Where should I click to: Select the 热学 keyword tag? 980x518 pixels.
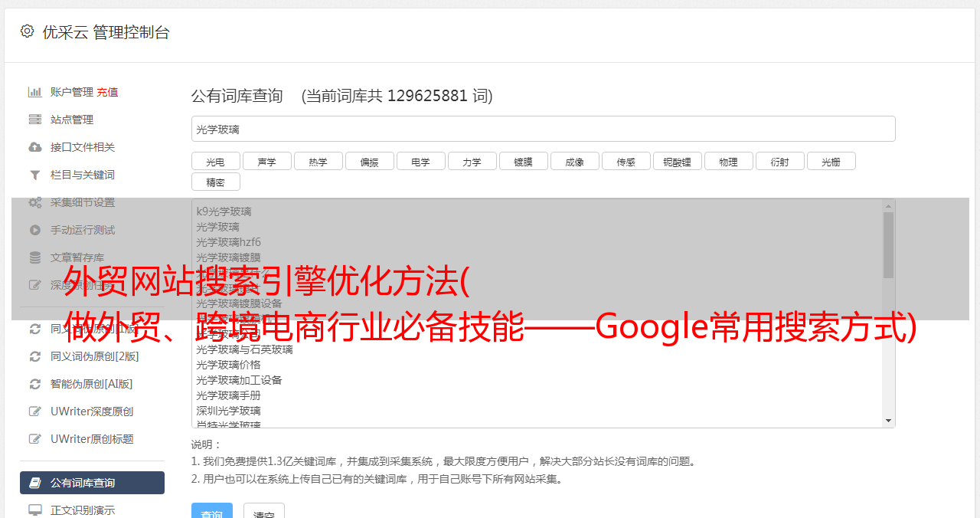click(318, 161)
